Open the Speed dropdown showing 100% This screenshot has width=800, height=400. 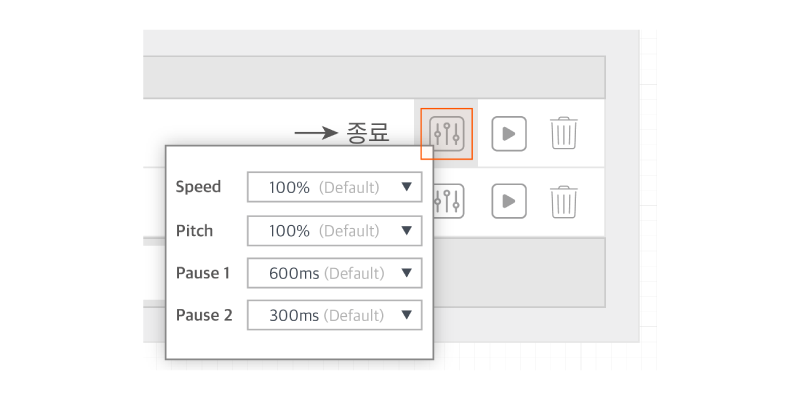click(x=334, y=187)
